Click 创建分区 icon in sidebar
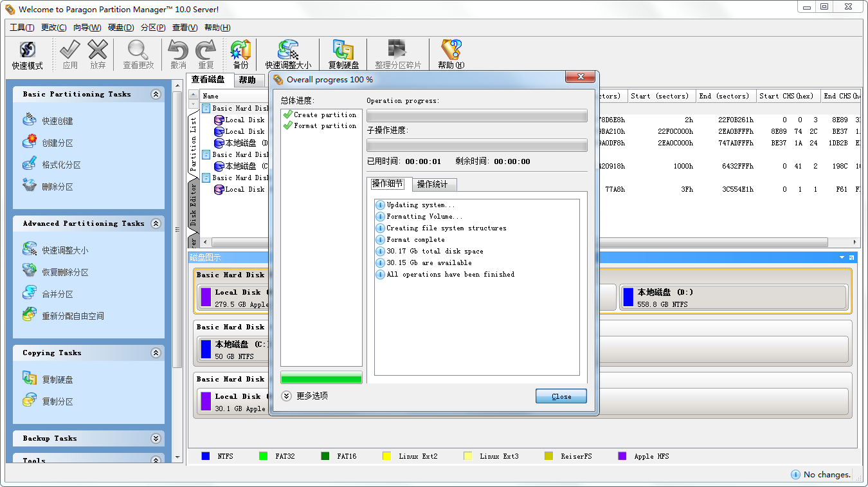Image resolution: width=868 pixels, height=487 pixels. click(x=30, y=142)
